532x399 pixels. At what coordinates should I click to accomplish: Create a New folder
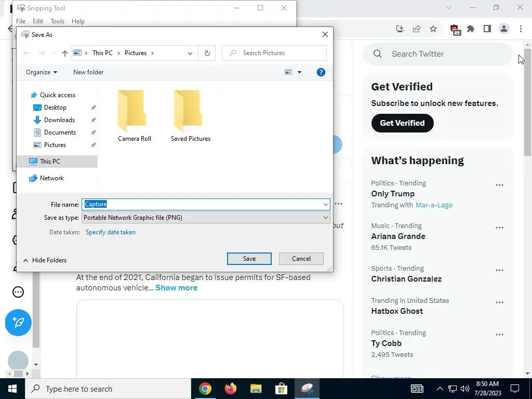(x=88, y=72)
